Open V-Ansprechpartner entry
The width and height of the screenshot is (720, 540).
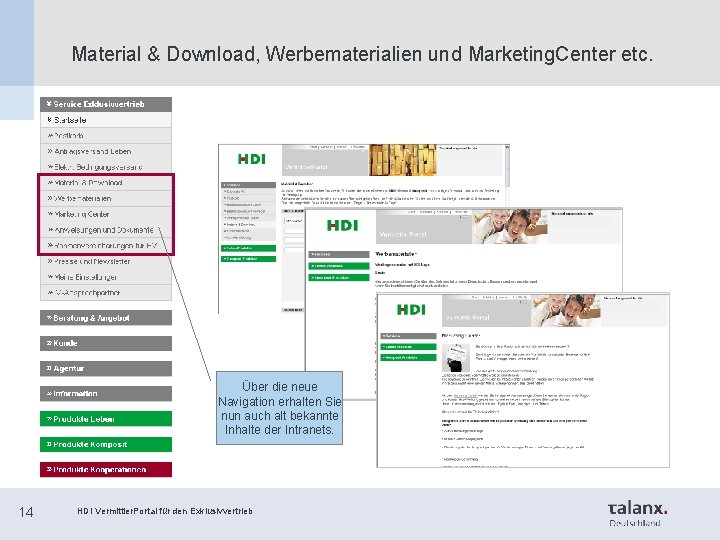(106, 292)
